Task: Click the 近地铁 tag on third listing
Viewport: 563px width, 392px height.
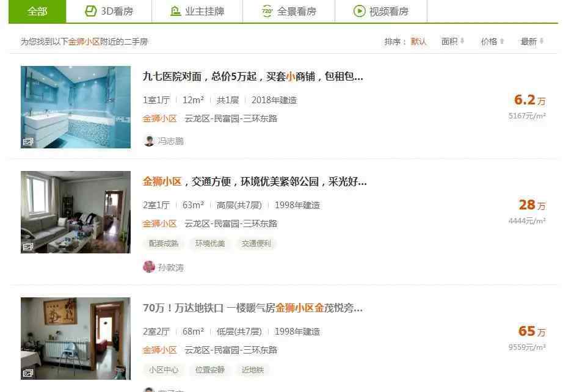Action: 253,370
